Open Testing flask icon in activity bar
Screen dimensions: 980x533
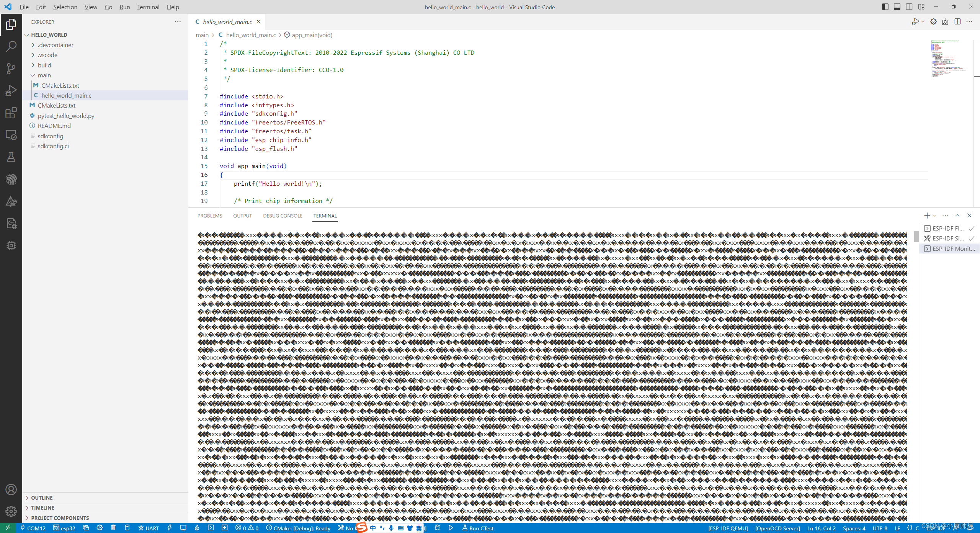click(11, 157)
